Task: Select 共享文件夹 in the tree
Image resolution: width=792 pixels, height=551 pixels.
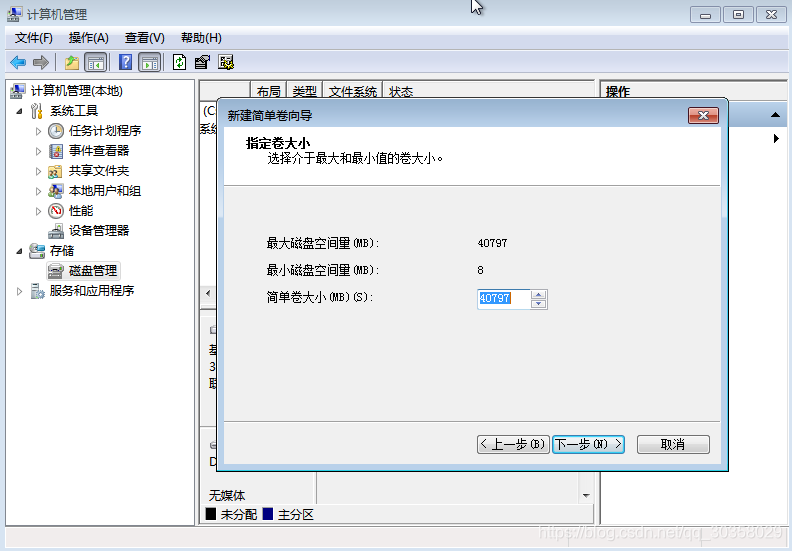Action: [x=99, y=171]
